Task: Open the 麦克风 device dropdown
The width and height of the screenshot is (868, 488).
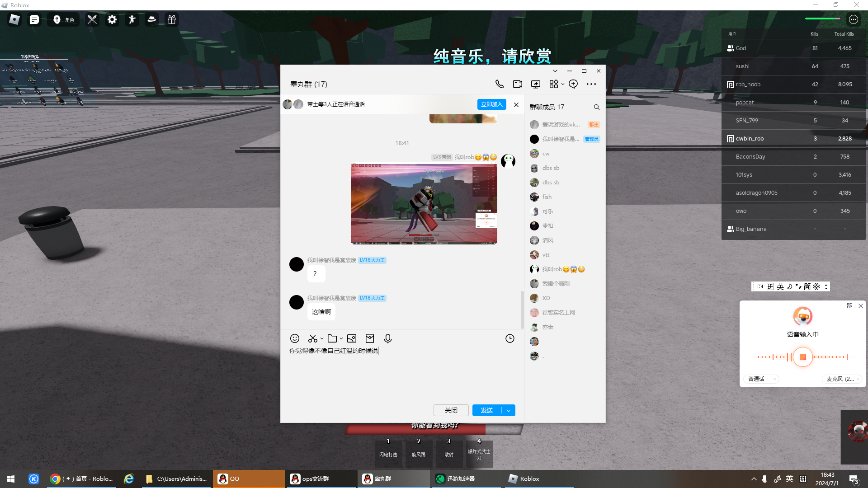Action: tap(842, 379)
